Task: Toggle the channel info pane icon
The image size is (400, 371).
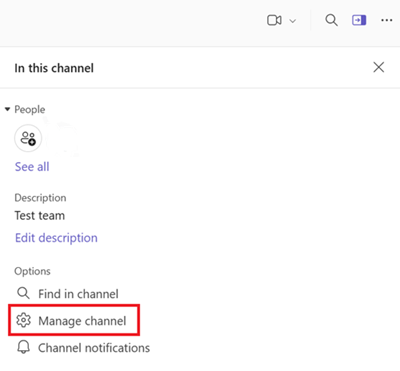Action: (x=359, y=20)
